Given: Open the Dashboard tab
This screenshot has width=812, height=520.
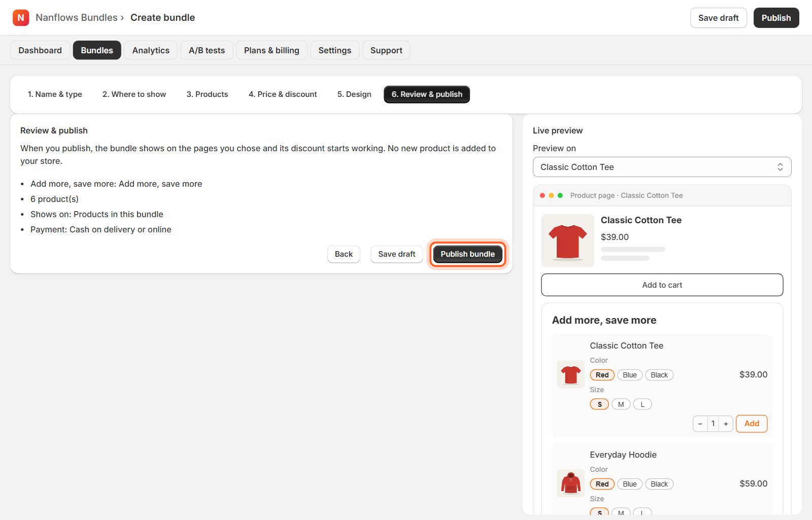Looking at the screenshot, I should (40, 50).
